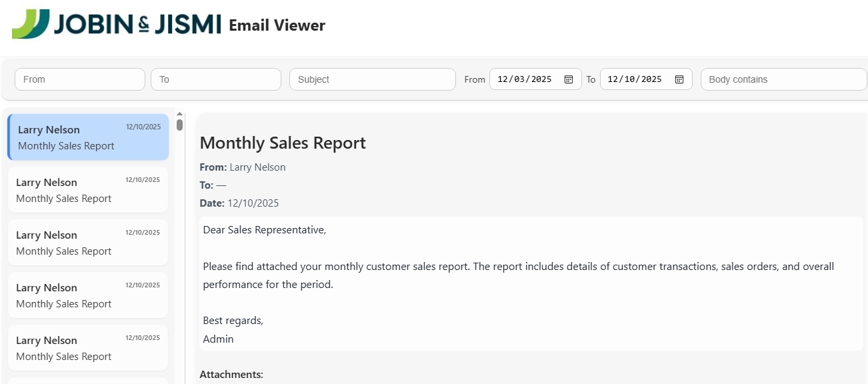The height and width of the screenshot is (384, 868).
Task: Select month 12 in To date
Action: coord(614,79)
